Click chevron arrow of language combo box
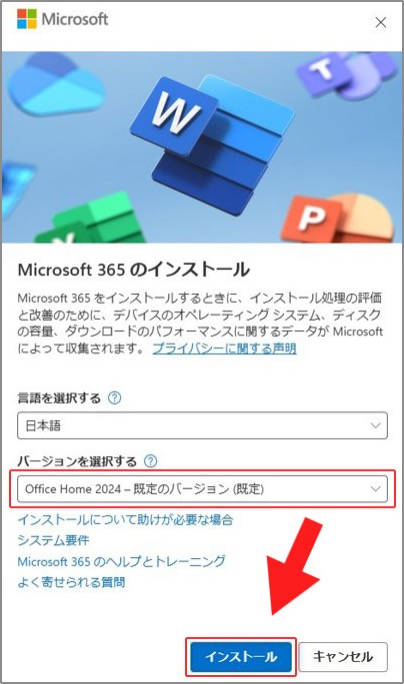 coord(375,425)
